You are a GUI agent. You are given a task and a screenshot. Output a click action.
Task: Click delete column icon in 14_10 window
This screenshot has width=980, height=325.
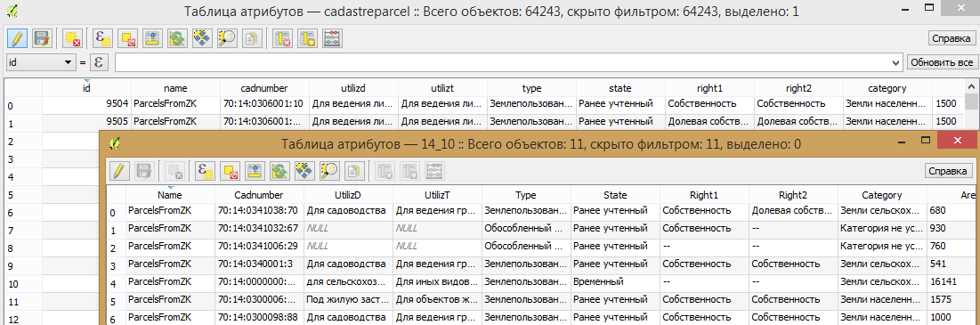pos(385,171)
